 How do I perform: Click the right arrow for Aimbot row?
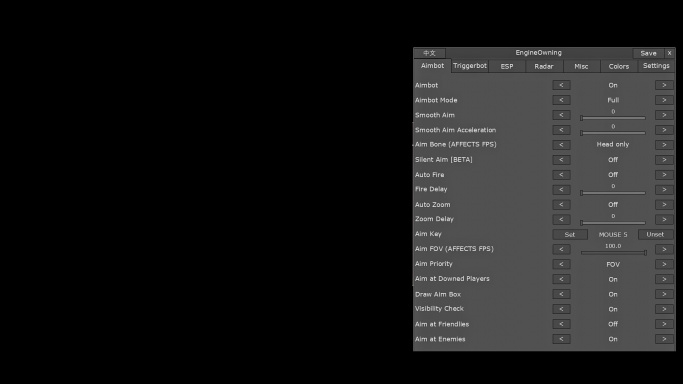[x=664, y=85]
